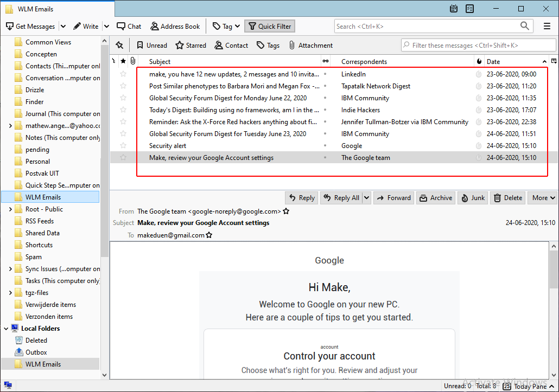
Task: Sort by junk status column header
Action: (x=479, y=61)
